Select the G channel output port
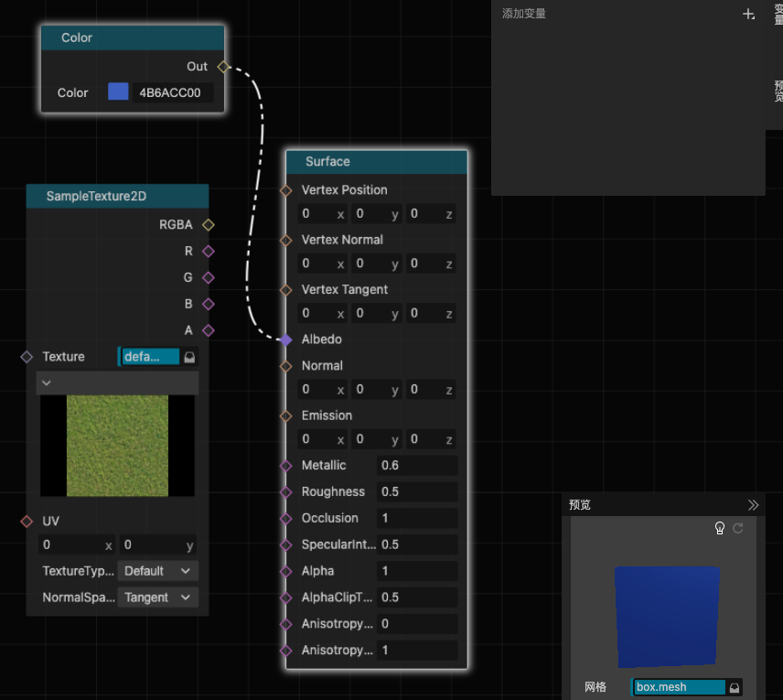Image resolution: width=783 pixels, height=700 pixels. (209, 278)
